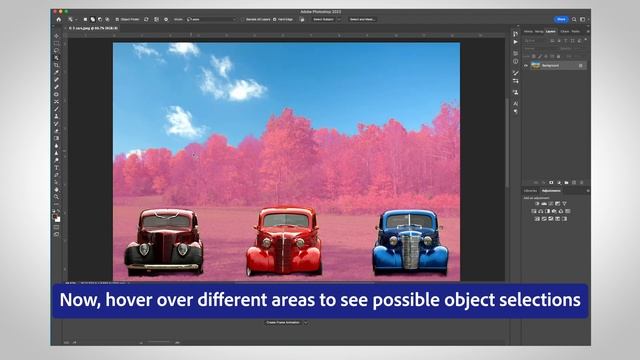Open the workspace switcher icon
Viewport: 640px width, 360px height.
[583, 19]
